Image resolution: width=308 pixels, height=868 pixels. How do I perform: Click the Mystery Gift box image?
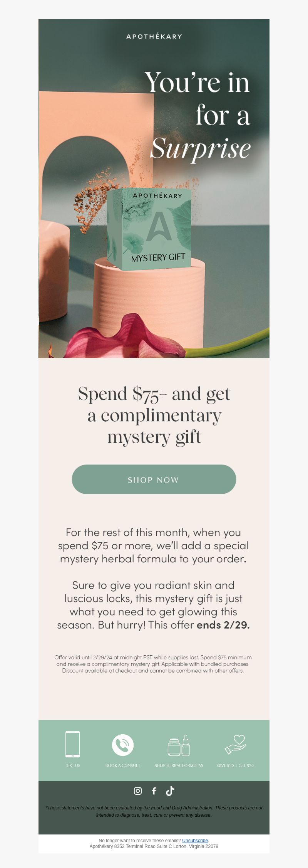pos(149,229)
